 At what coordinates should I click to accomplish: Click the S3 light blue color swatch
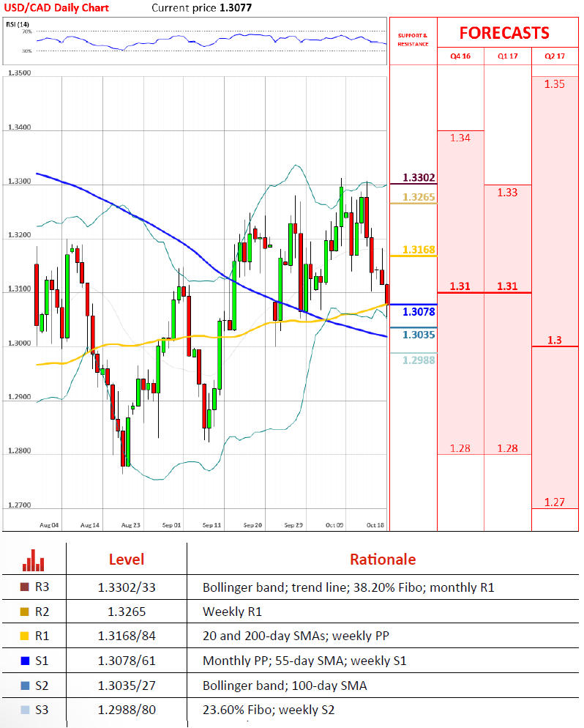tap(25, 710)
